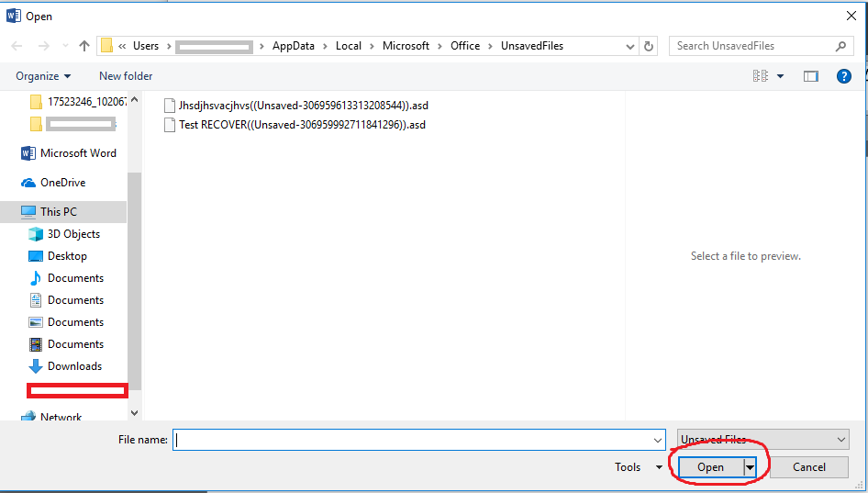This screenshot has height=493, width=868.
Task: Open Documents with the music note icon
Action: [66, 278]
